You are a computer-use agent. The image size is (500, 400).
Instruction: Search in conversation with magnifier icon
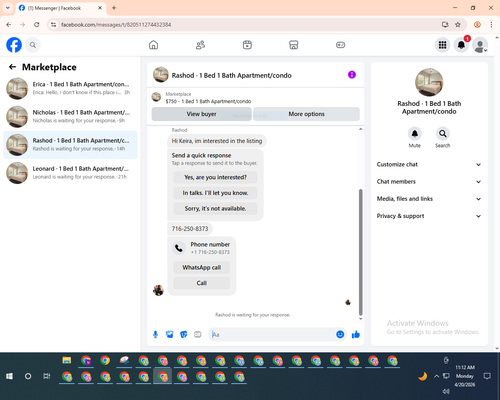pyautogui.click(x=442, y=134)
